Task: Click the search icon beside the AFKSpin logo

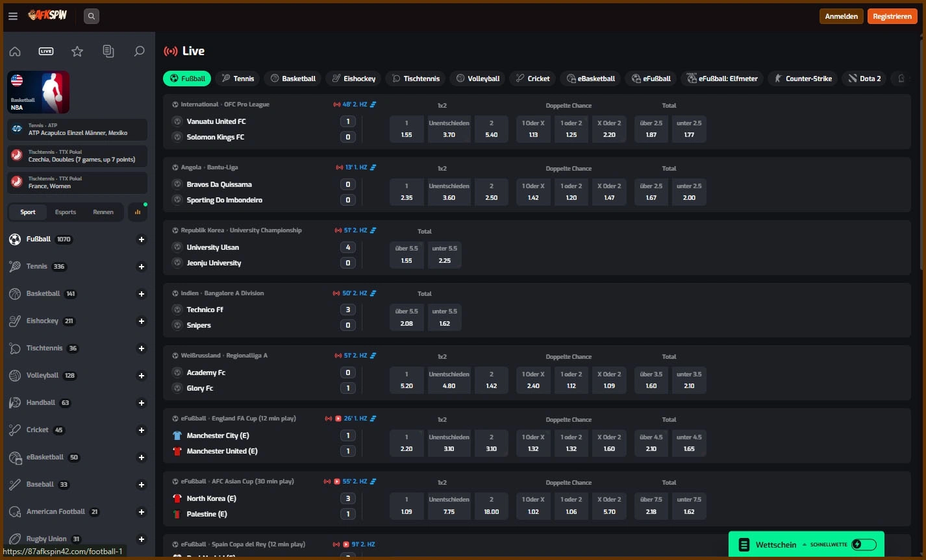Action: click(x=92, y=16)
